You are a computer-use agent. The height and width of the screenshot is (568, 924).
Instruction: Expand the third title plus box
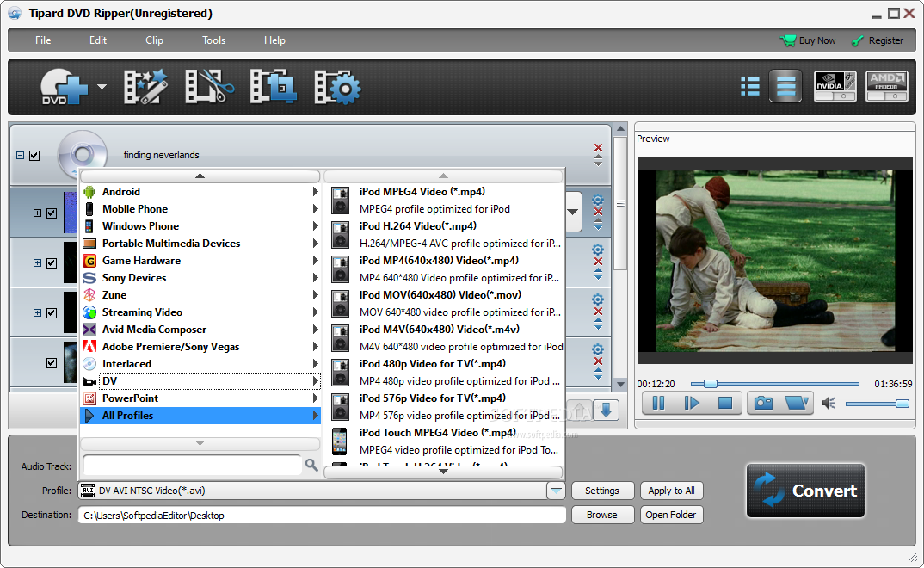tap(37, 313)
